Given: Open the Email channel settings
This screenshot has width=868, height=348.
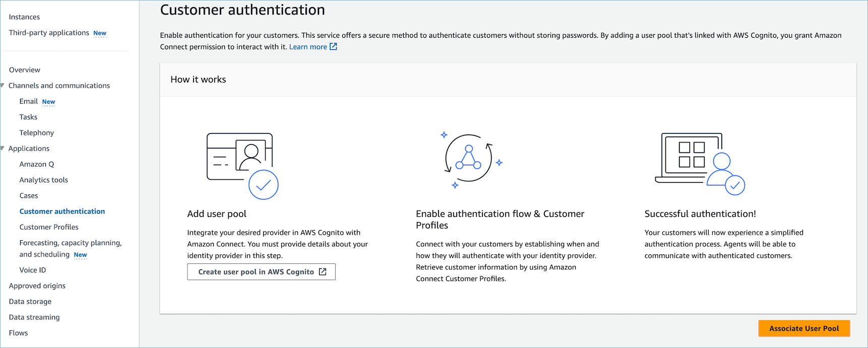Looking at the screenshot, I should [29, 101].
